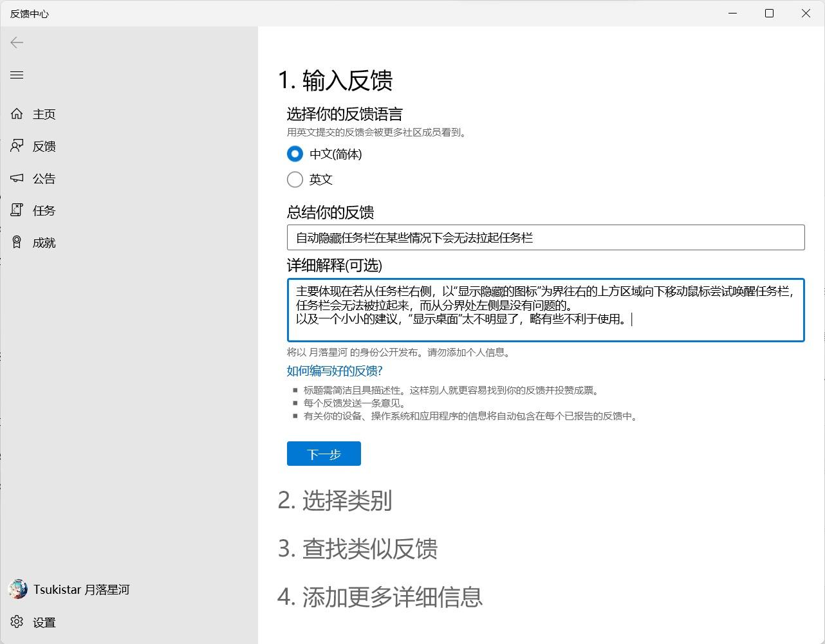Image resolution: width=825 pixels, height=644 pixels.
Task: Click the tip 每个反馈发送一条意见
Action: point(355,403)
